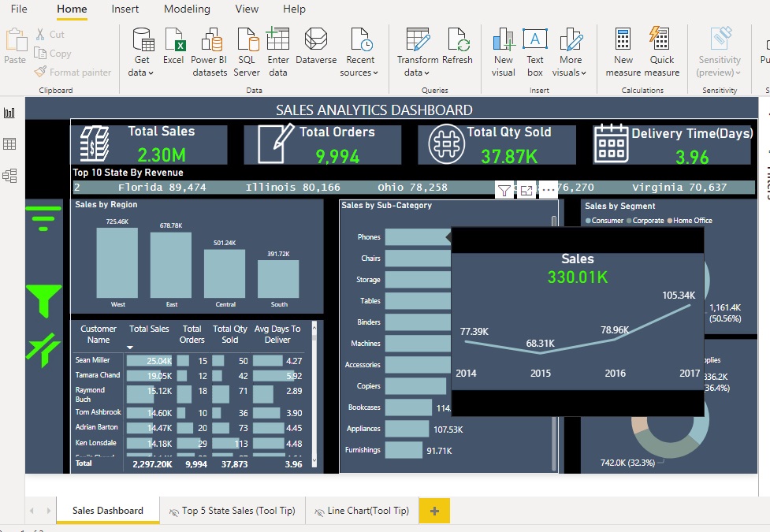Select the West region bar
The height and width of the screenshot is (532, 770).
(117, 262)
